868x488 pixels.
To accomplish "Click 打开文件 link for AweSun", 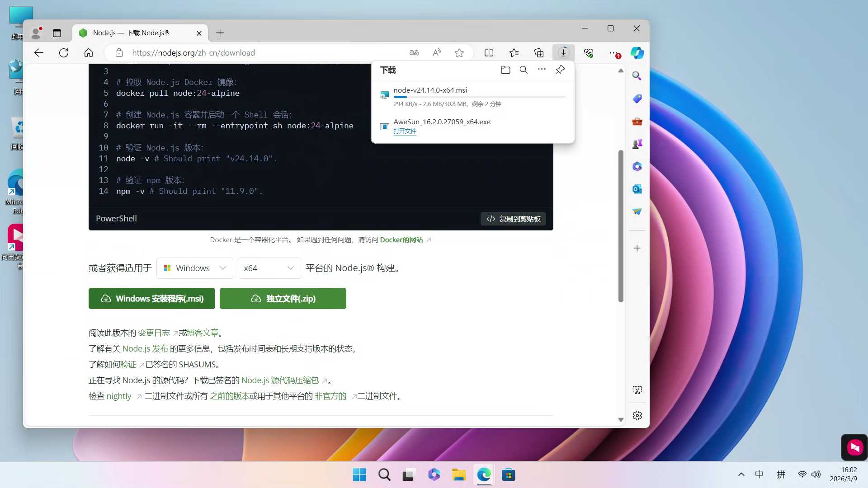I will (405, 131).
